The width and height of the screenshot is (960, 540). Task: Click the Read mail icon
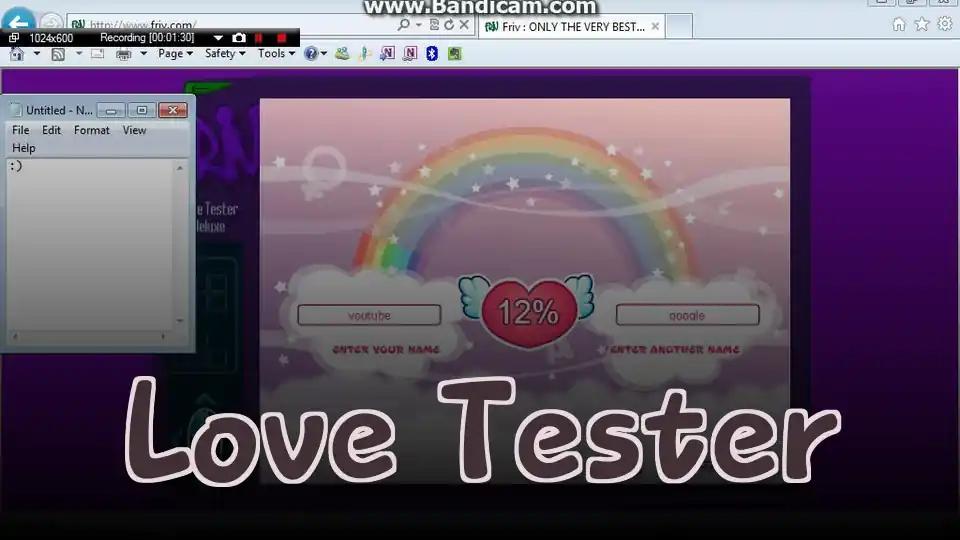pos(97,54)
